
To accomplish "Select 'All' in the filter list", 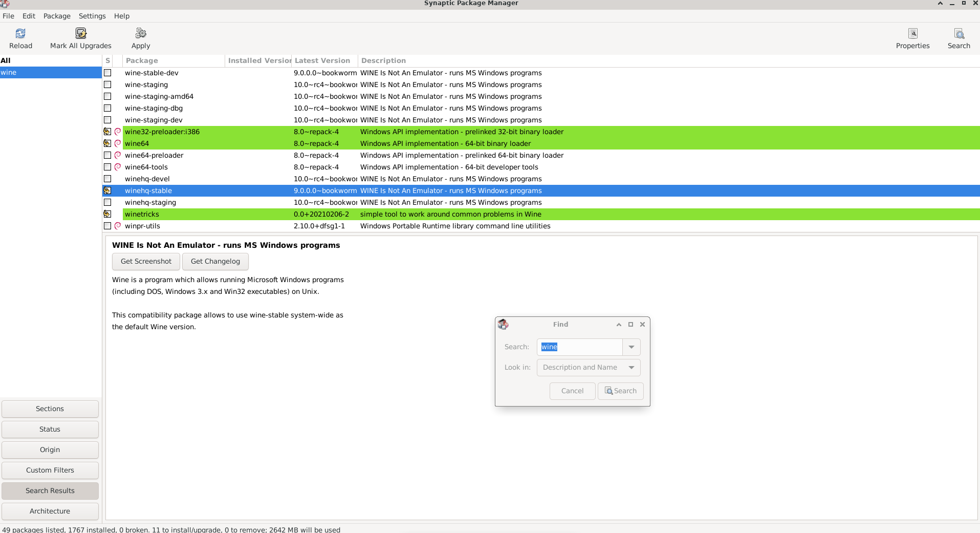I will (x=51, y=60).
